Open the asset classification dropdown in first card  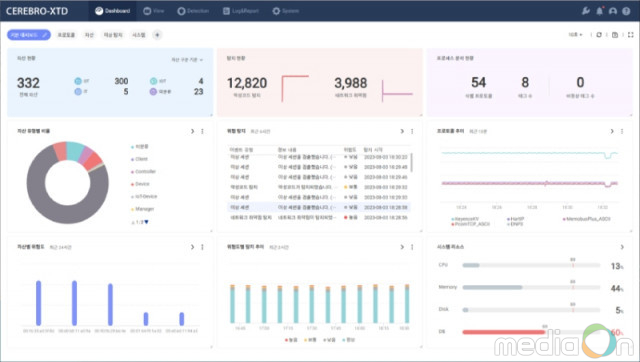click(x=187, y=60)
